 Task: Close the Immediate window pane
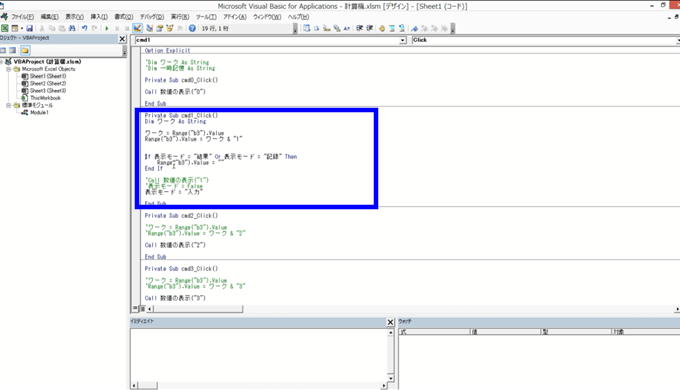390,322
